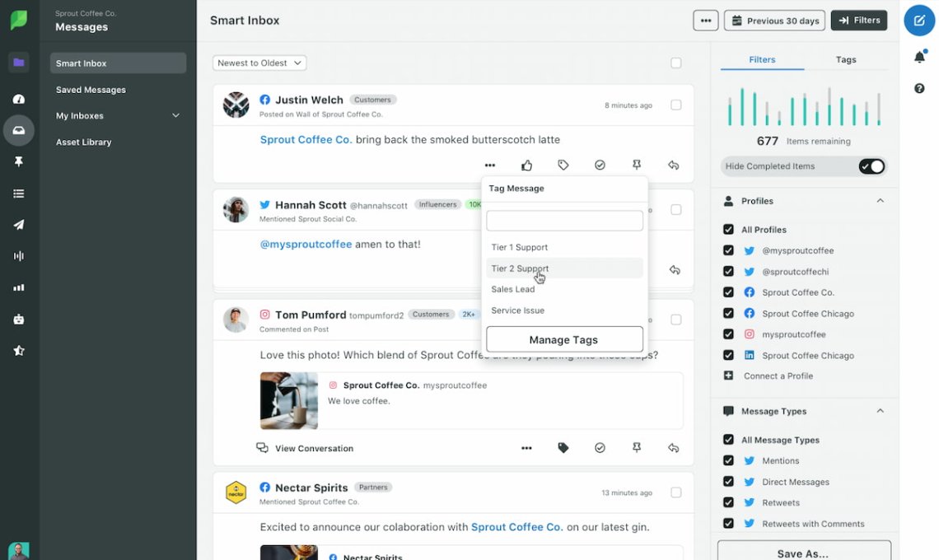Click tag icon on Tom Pumford's message
Image resolution: width=939 pixels, height=560 pixels.
click(x=563, y=448)
